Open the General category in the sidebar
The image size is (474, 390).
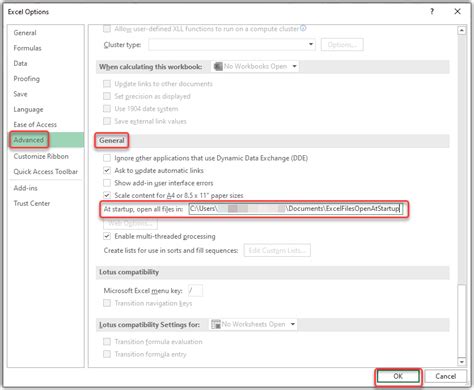[x=25, y=33]
